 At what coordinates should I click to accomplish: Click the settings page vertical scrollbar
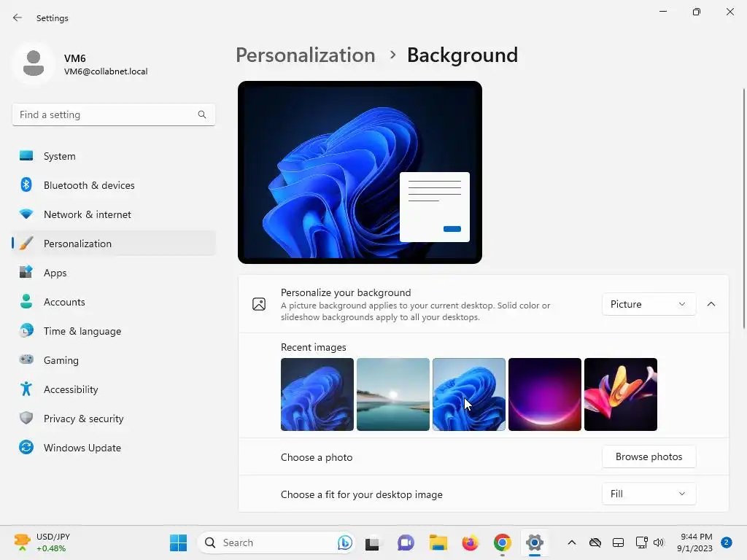click(743, 208)
